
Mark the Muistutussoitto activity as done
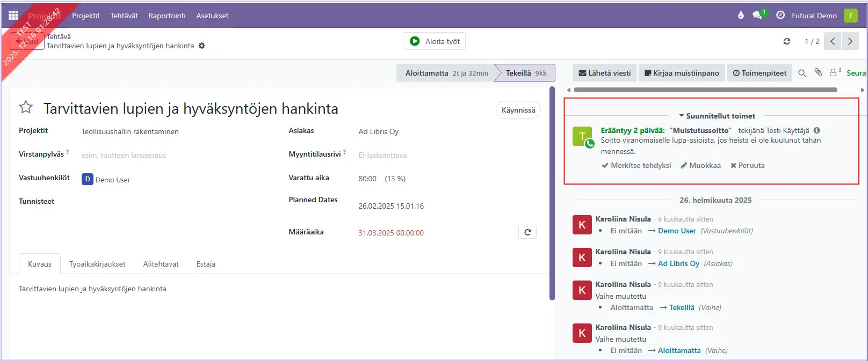pos(636,165)
